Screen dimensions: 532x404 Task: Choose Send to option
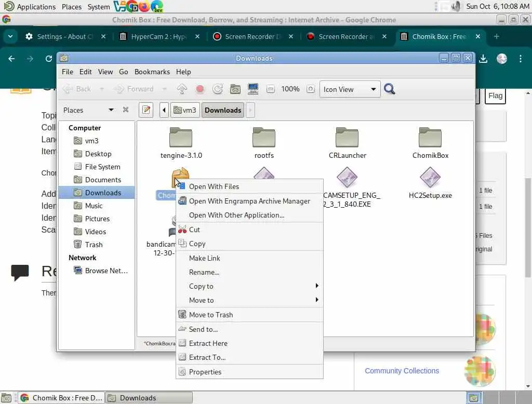(250, 329)
